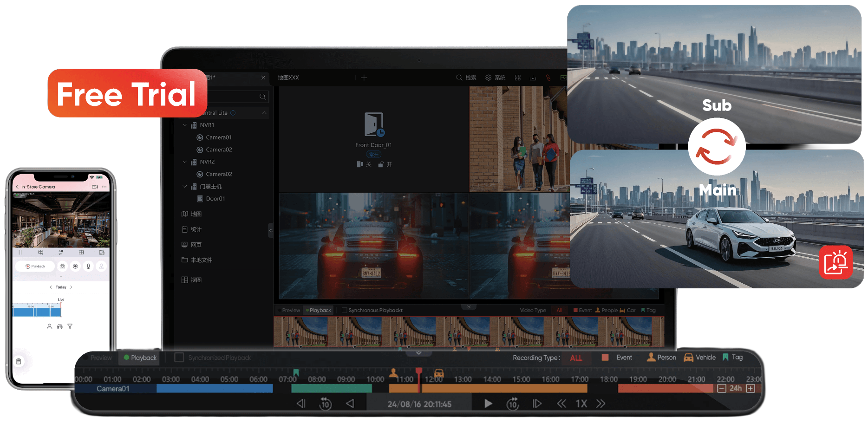Image resolution: width=868 pixels, height=423 pixels.
Task: Add a new tab with plus icon
Action: (364, 78)
